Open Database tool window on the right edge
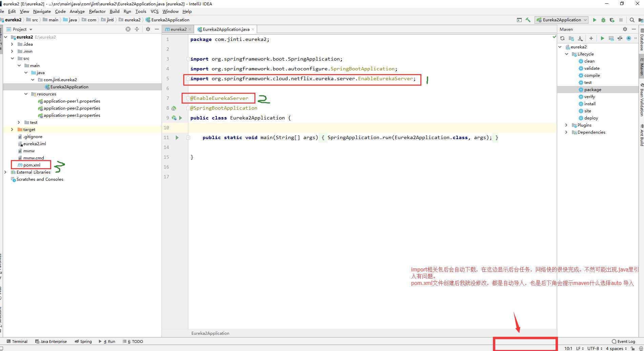Image resolution: width=644 pixels, height=351 pixels. click(641, 39)
